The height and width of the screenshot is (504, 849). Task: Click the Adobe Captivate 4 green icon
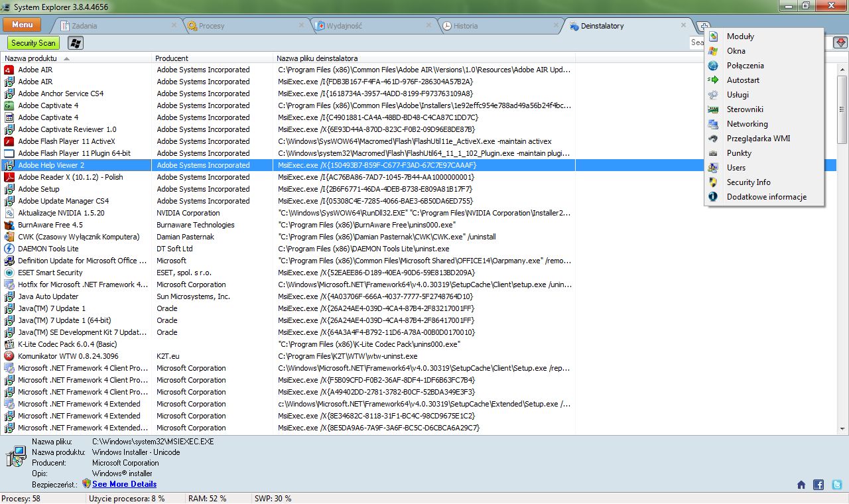9,105
